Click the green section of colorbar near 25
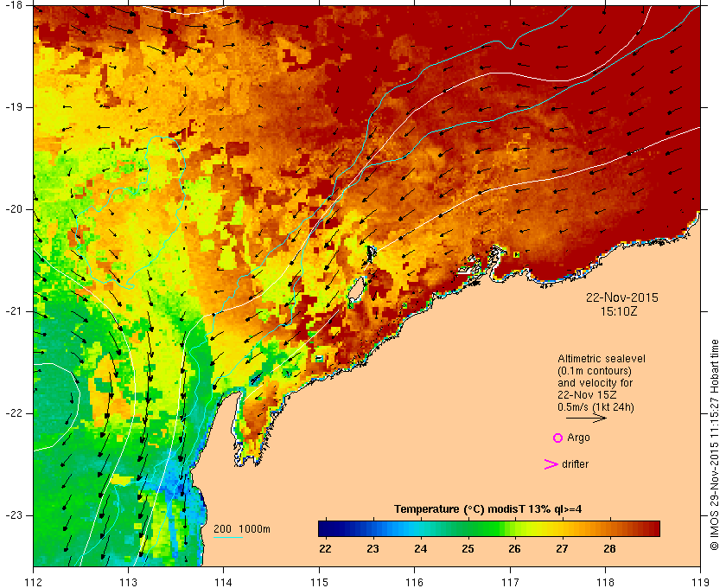The image size is (726, 588). point(468,528)
